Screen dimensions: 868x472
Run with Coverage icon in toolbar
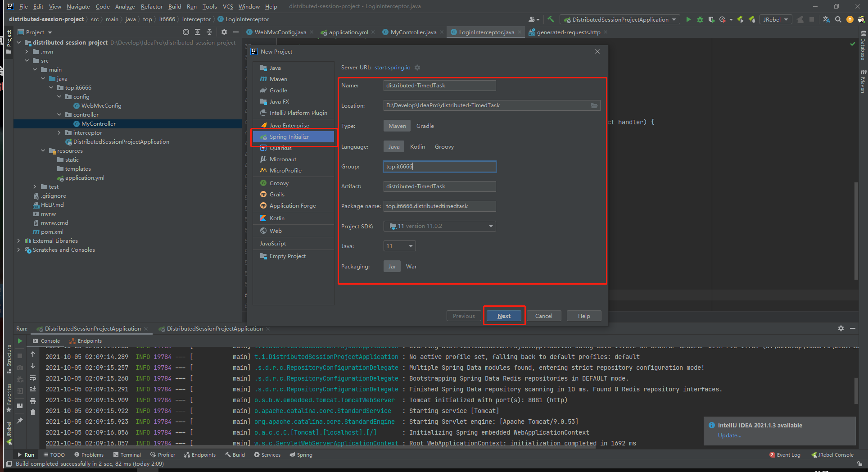coord(711,19)
